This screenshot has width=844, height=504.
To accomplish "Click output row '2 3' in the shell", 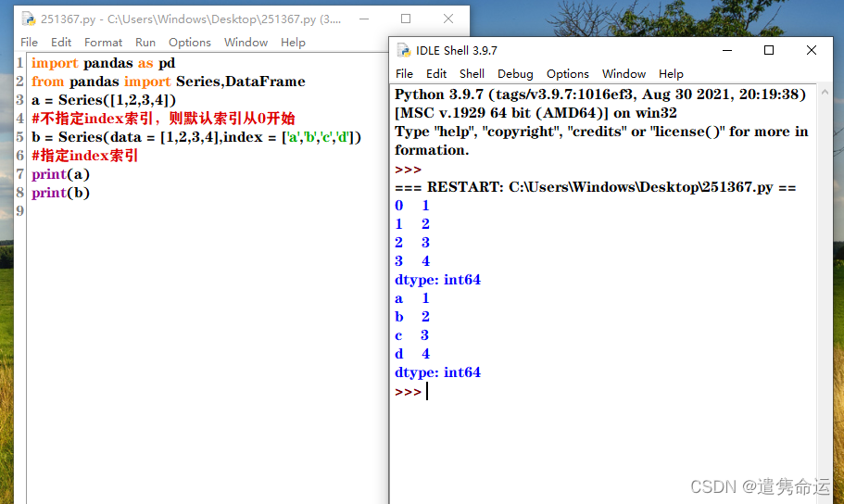I will [x=411, y=243].
